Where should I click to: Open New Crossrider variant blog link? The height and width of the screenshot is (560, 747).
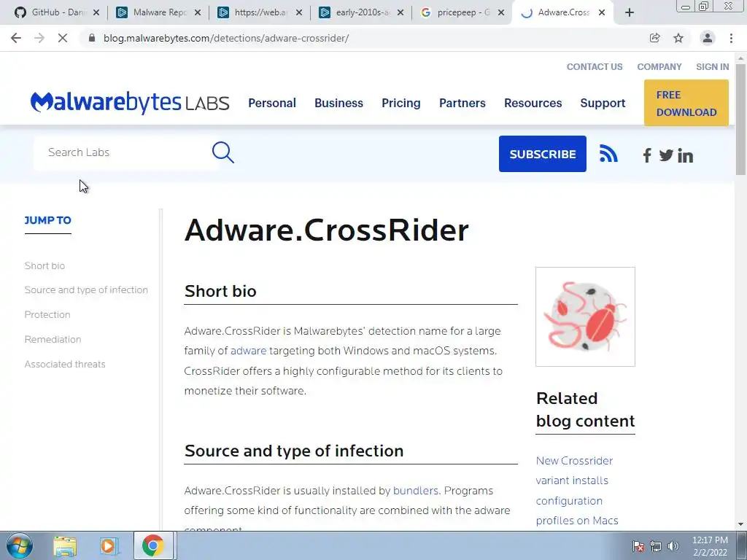click(577, 491)
